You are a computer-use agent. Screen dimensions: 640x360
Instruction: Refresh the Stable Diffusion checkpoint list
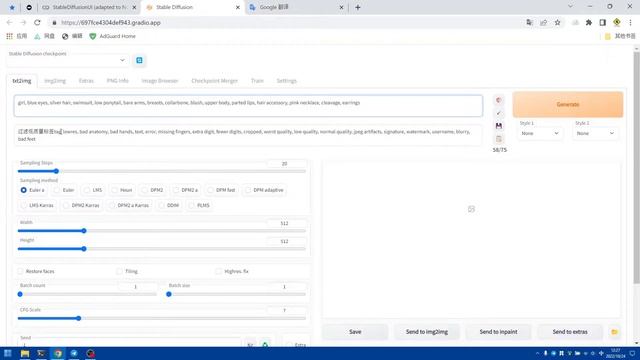pyautogui.click(x=139, y=60)
